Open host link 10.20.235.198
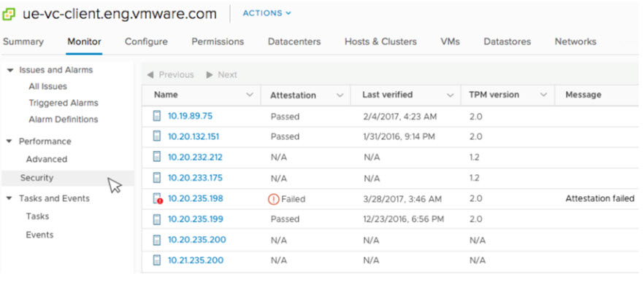Screen dimensions: 644x285 pyautogui.click(x=196, y=198)
